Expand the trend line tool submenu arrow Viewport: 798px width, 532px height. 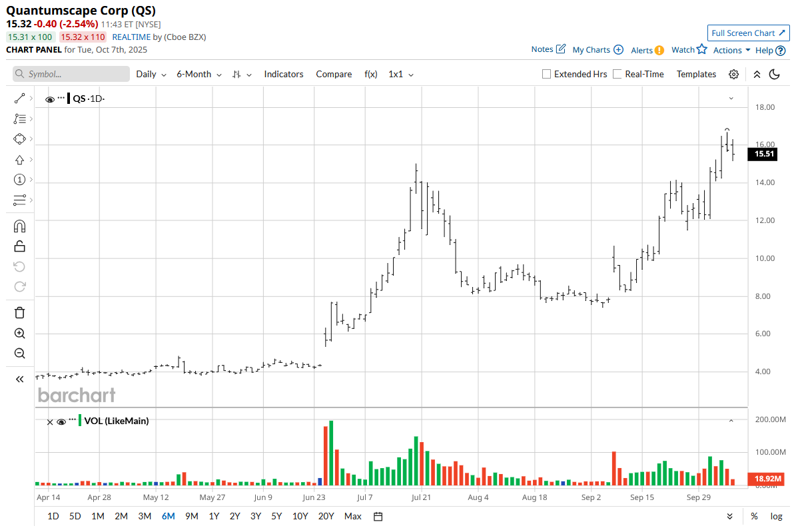click(31, 98)
